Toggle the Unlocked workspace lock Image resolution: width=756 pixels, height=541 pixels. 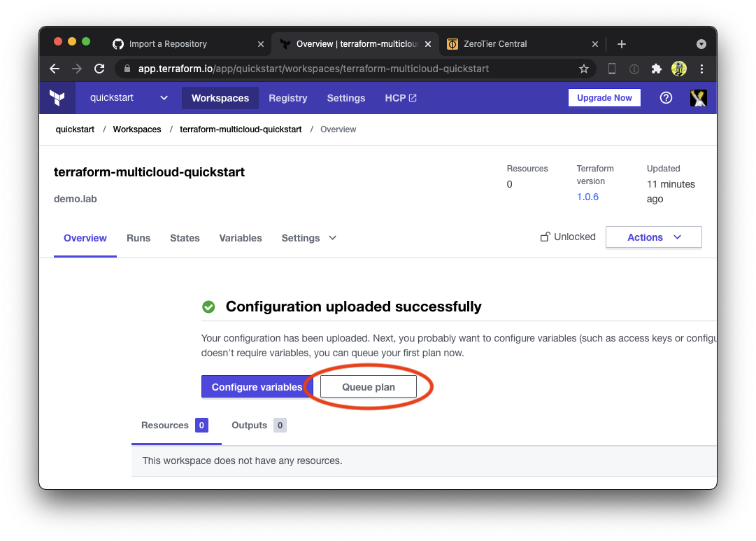point(567,237)
